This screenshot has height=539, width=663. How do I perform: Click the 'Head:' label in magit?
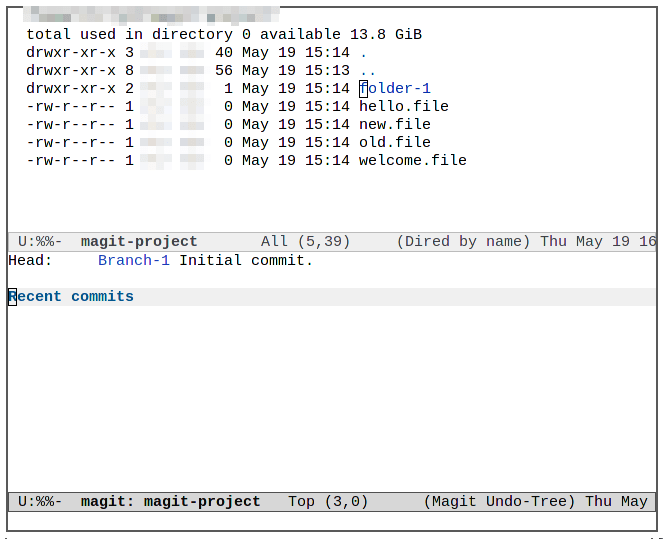[30, 260]
